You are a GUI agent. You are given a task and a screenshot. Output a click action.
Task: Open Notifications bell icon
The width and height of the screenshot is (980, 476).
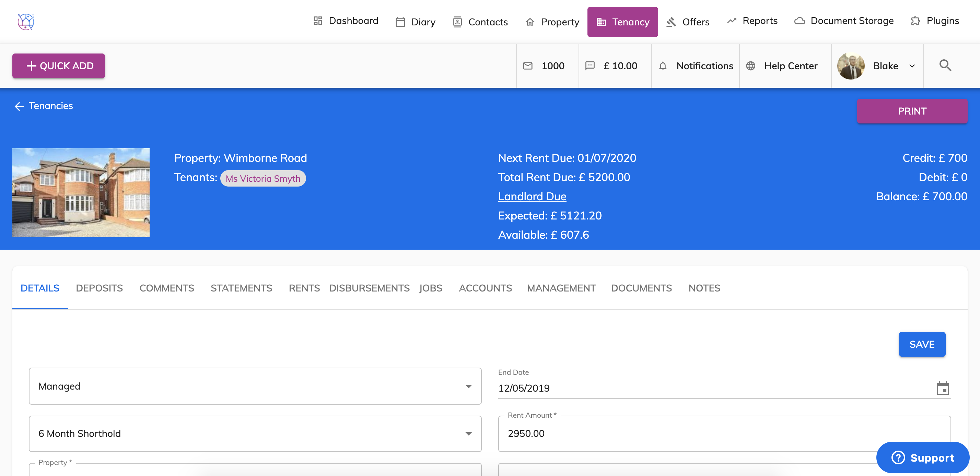pos(662,66)
